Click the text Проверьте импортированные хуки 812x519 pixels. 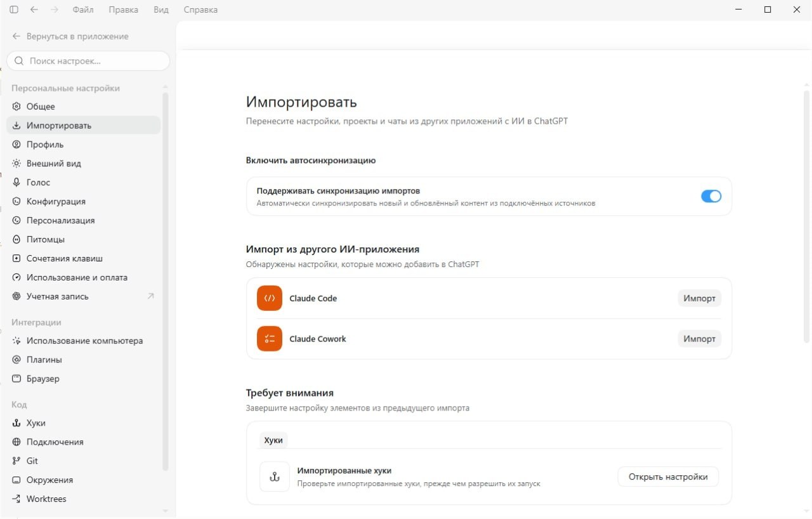pos(419,483)
